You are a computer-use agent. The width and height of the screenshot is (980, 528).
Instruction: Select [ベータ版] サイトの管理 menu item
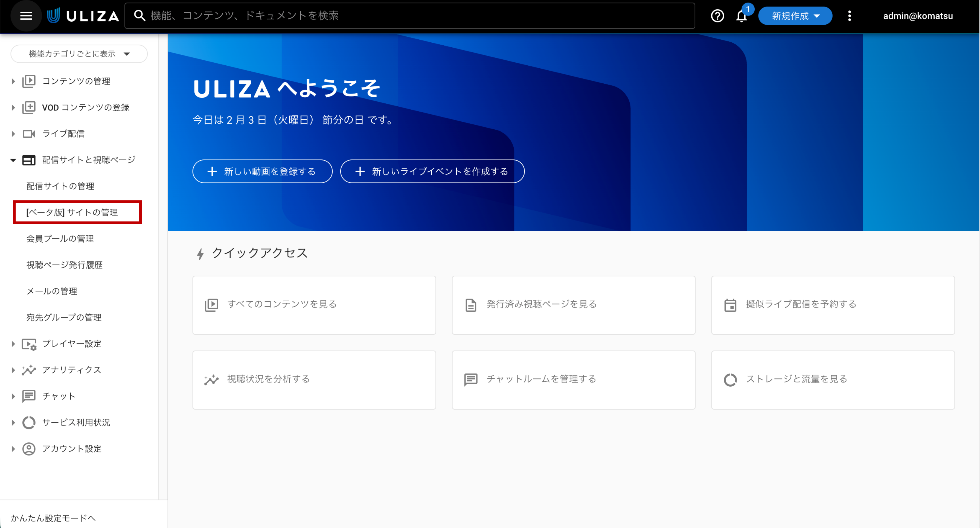[x=72, y=212]
